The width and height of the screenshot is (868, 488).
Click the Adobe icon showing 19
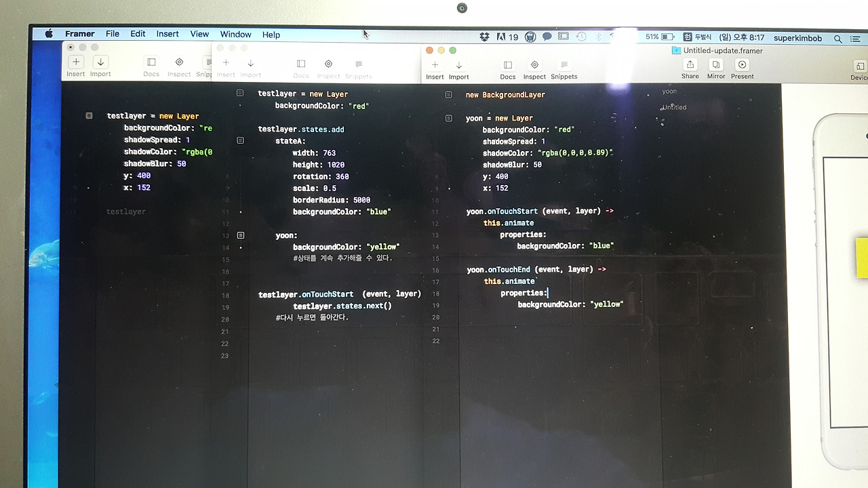pyautogui.click(x=507, y=37)
